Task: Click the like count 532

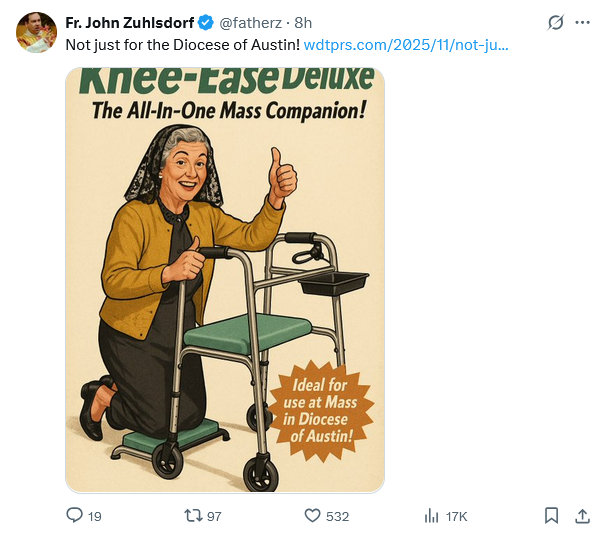Action: pos(338,516)
